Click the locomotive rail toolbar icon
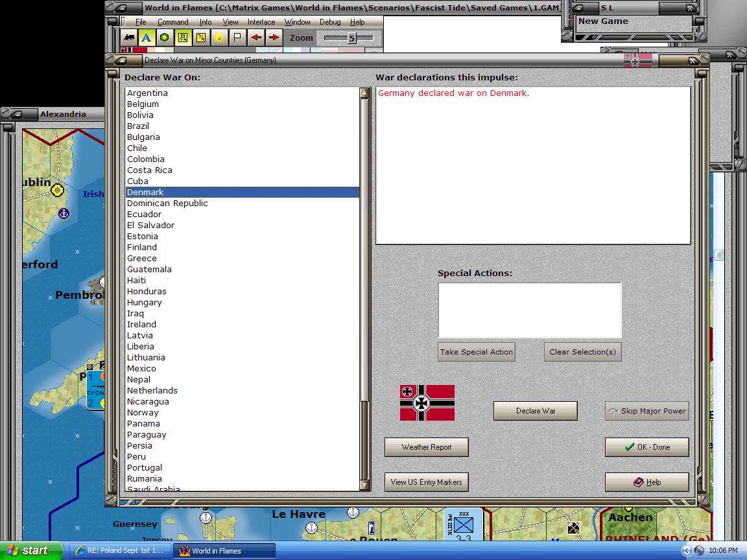This screenshot has width=747, height=560. [128, 38]
